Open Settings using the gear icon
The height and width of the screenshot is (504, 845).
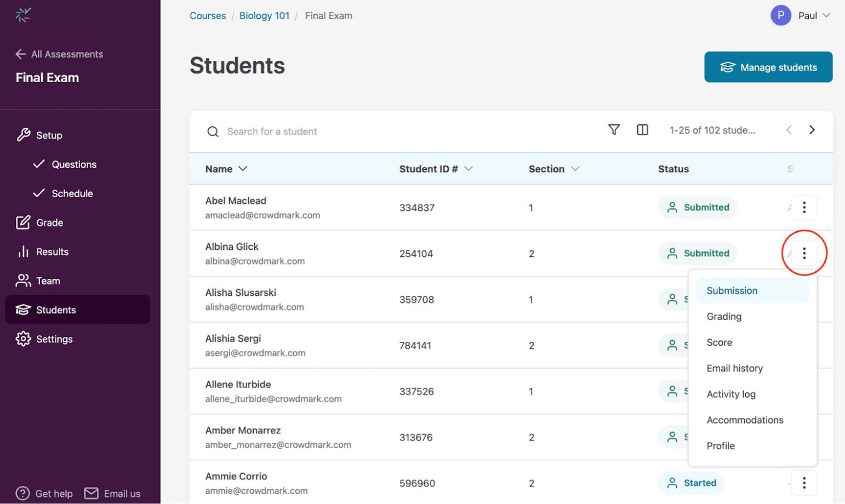point(24,339)
